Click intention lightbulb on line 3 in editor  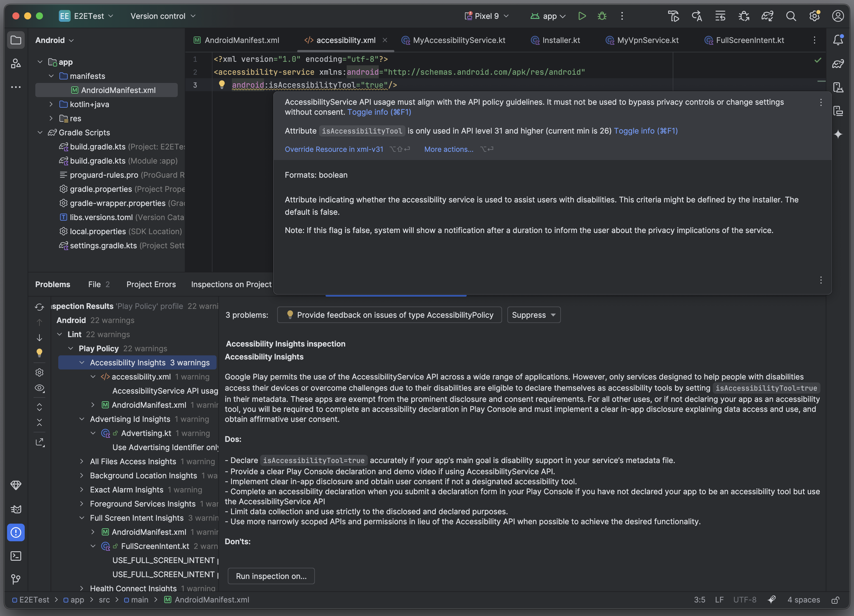(222, 85)
